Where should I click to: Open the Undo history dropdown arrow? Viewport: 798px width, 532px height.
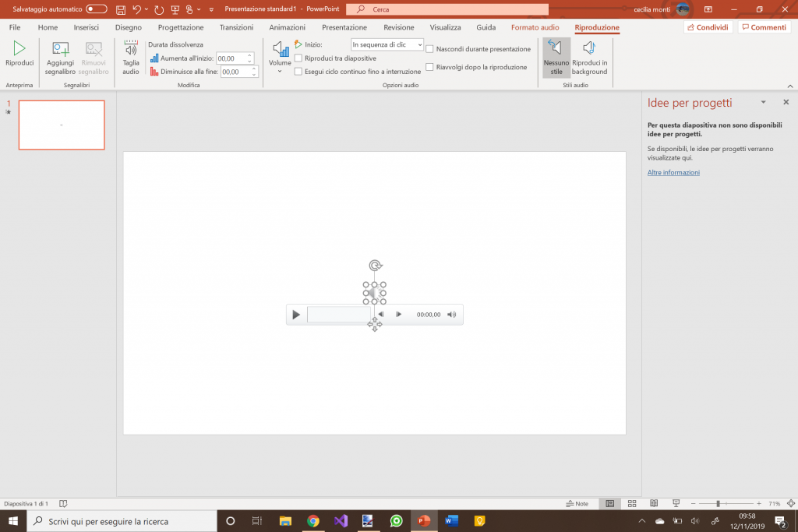pyautogui.click(x=147, y=9)
